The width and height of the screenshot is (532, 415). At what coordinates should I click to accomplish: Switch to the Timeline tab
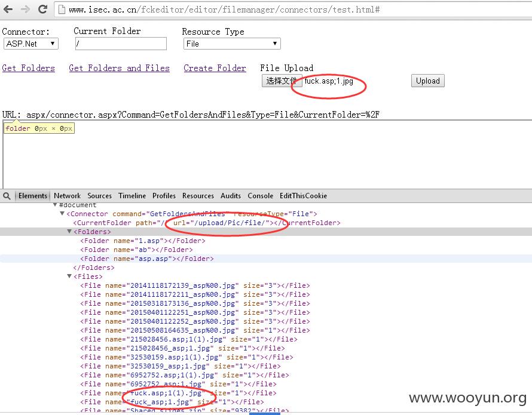tap(132, 196)
